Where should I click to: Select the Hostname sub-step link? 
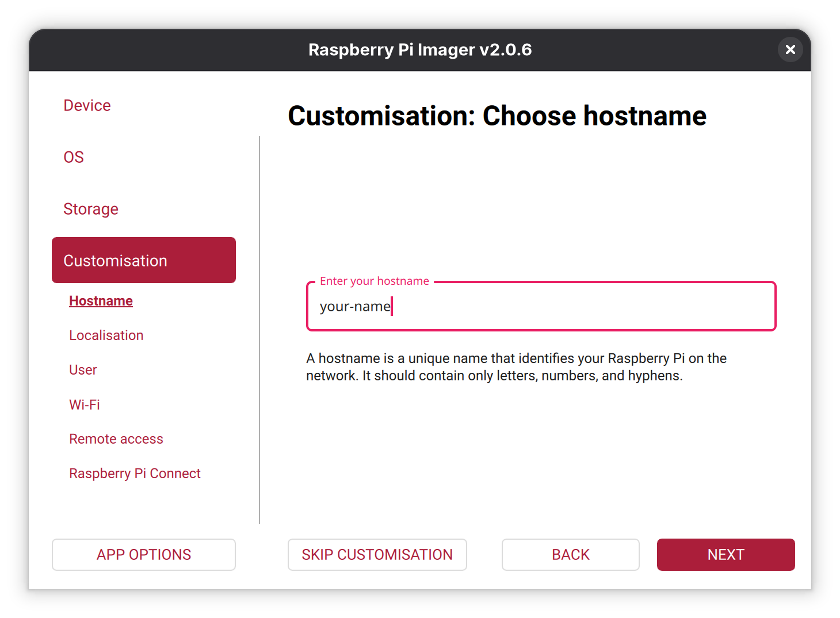point(101,301)
